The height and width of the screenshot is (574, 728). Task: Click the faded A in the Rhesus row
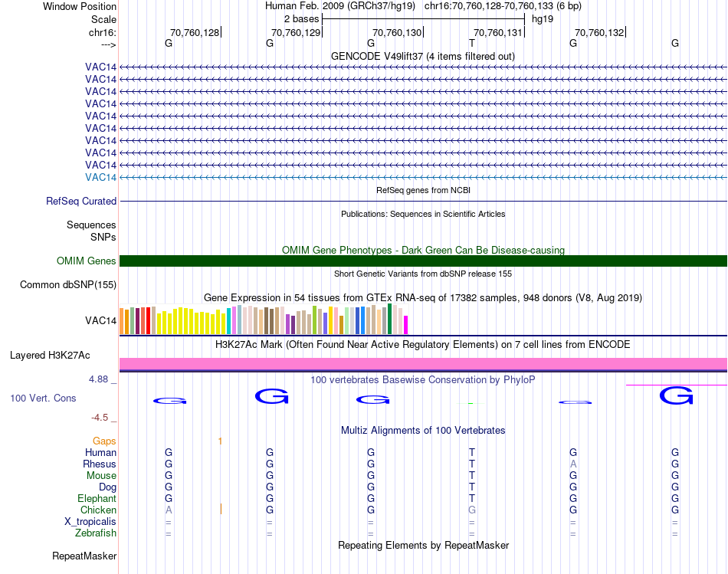click(573, 464)
